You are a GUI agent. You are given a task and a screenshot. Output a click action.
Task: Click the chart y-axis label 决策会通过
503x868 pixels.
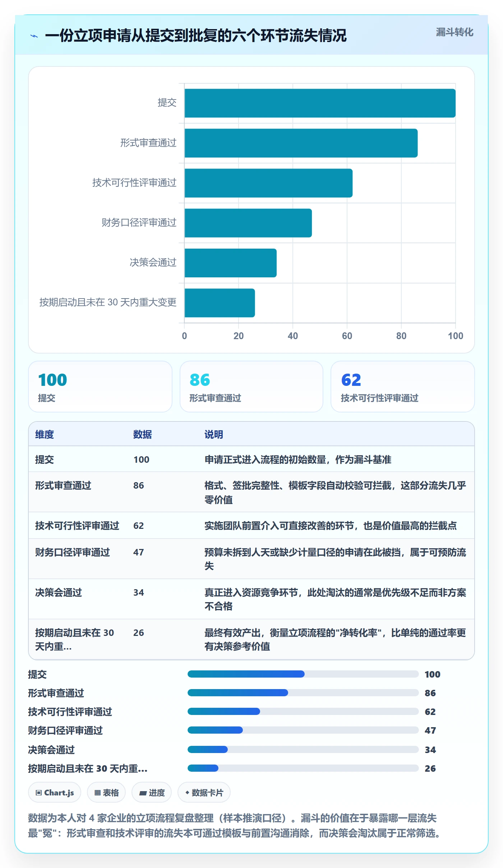pyautogui.click(x=153, y=263)
